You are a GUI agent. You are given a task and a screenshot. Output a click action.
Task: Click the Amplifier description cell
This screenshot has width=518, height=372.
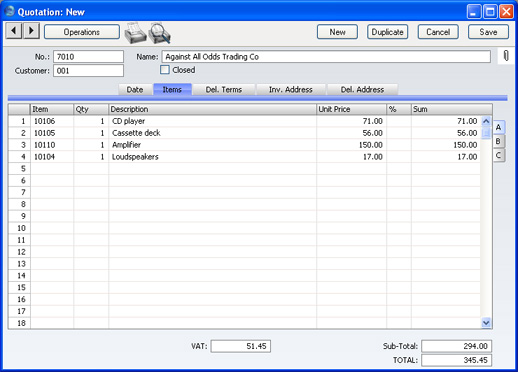tap(212, 145)
